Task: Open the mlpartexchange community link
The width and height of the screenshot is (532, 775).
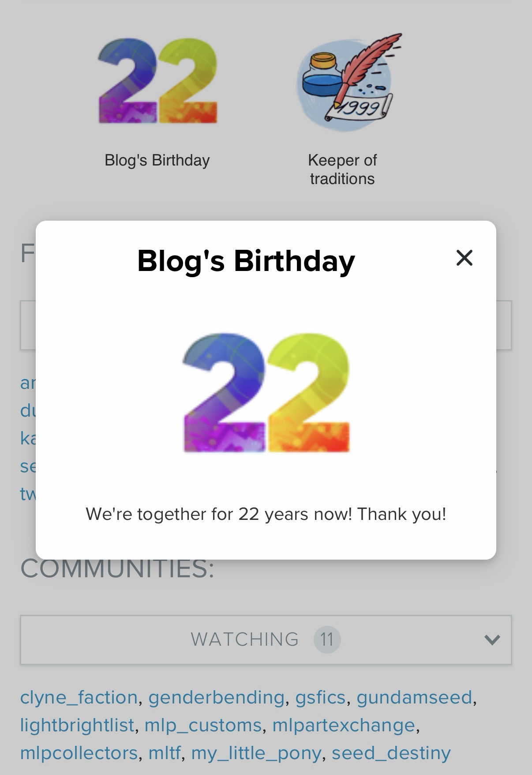Action: click(x=344, y=725)
